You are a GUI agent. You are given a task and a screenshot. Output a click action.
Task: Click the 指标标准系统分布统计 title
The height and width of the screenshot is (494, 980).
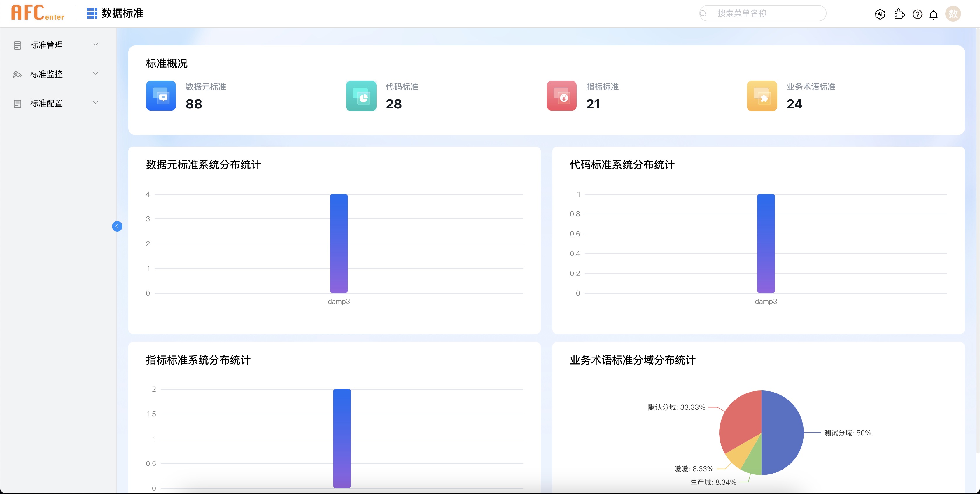point(198,360)
